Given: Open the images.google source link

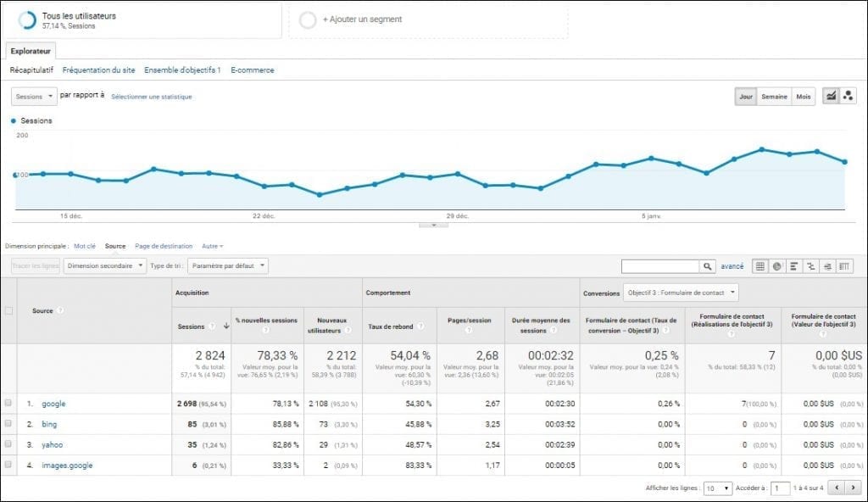Looking at the screenshot, I should (67, 466).
